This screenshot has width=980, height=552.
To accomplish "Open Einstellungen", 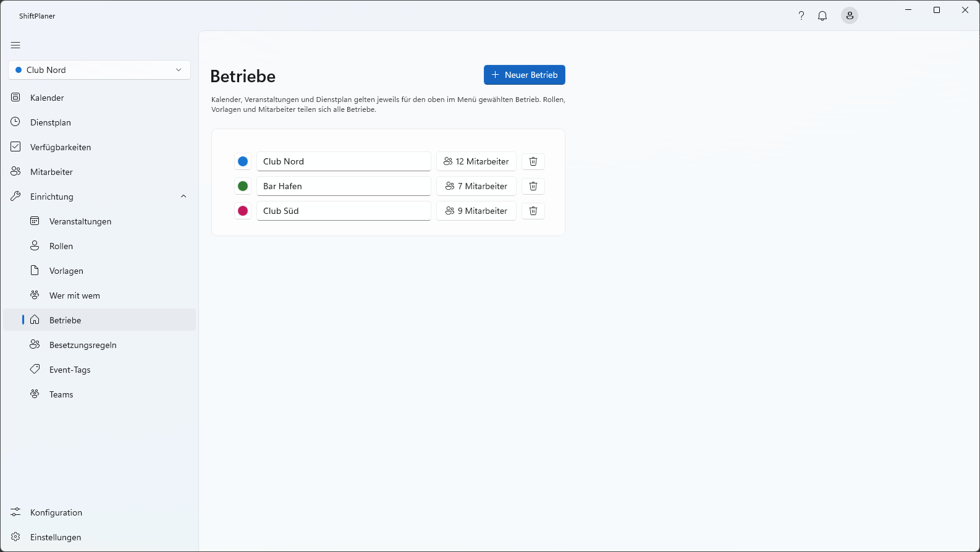I will coord(99,537).
